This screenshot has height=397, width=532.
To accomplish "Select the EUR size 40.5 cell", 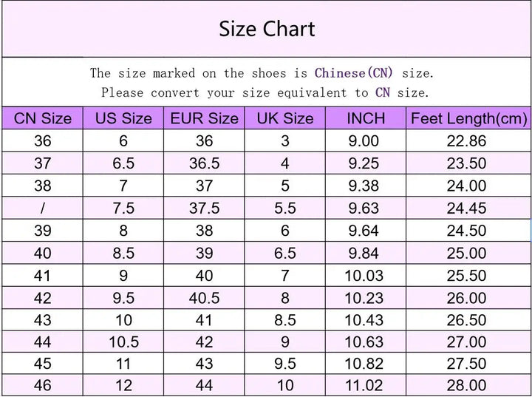I will tap(204, 298).
